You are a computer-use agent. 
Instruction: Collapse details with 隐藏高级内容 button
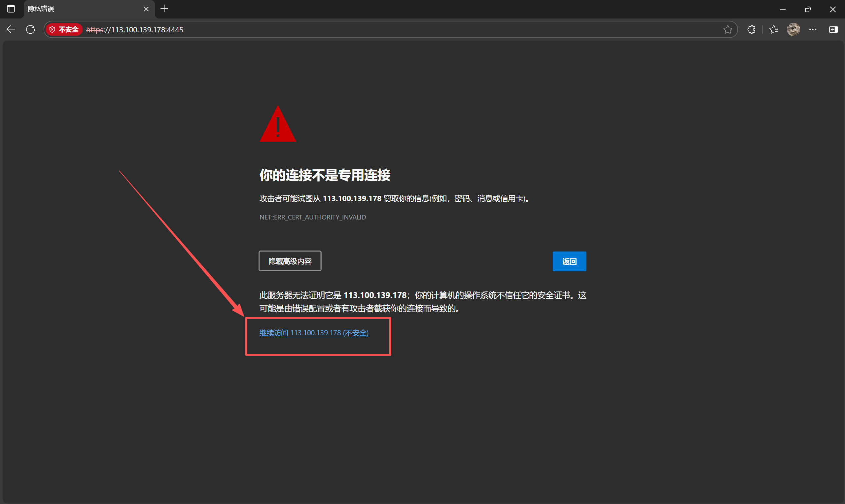(290, 261)
